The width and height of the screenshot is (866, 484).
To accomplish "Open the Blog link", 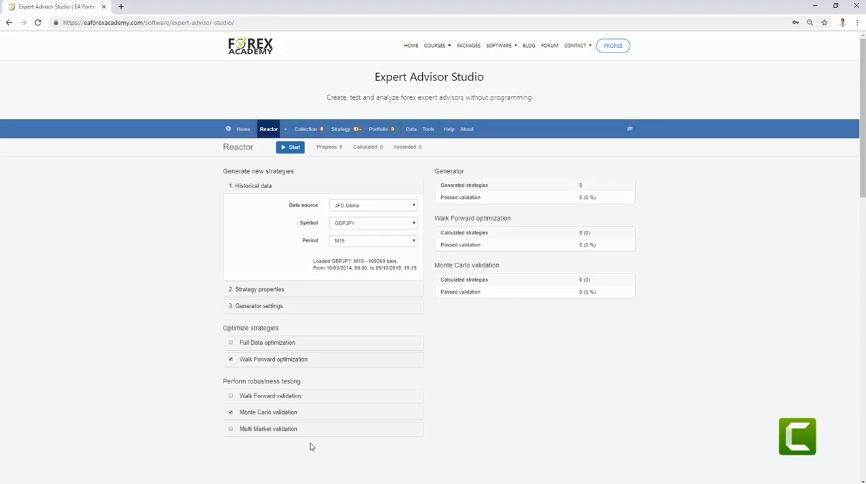I will [529, 46].
